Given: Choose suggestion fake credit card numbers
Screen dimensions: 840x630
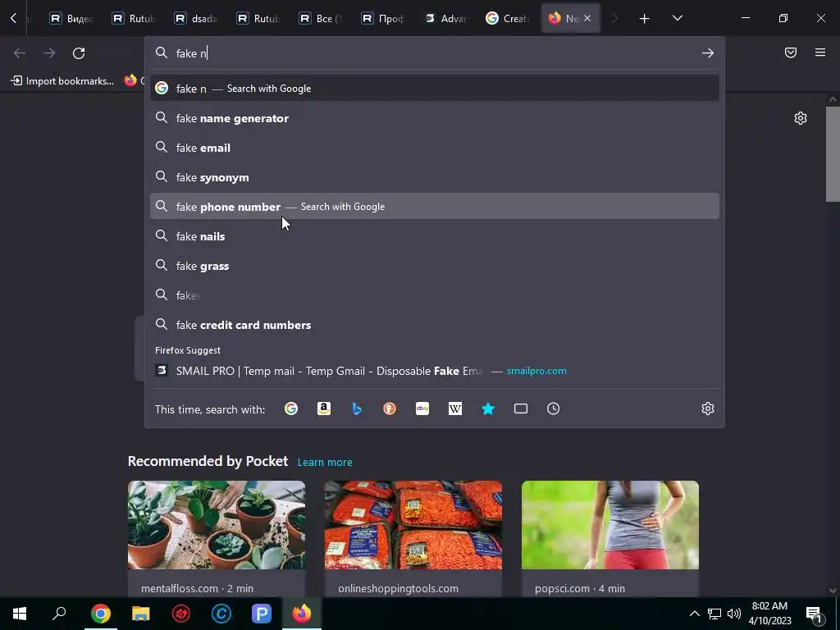Looking at the screenshot, I should point(435,325).
